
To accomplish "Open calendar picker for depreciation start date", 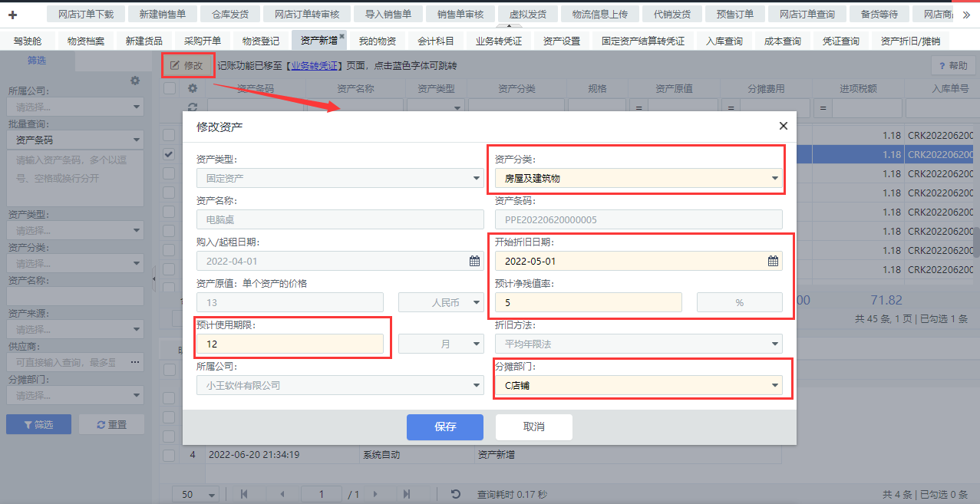I will 773,262.
